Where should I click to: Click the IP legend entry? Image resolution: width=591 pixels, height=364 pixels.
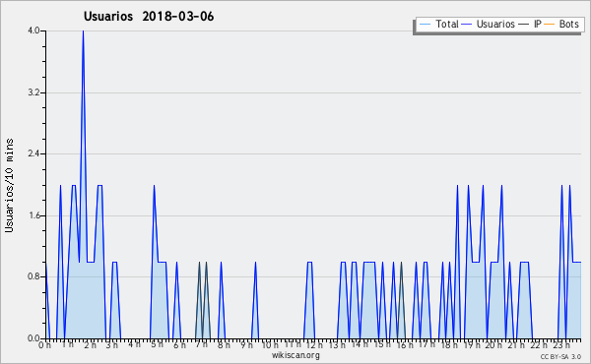[530, 24]
